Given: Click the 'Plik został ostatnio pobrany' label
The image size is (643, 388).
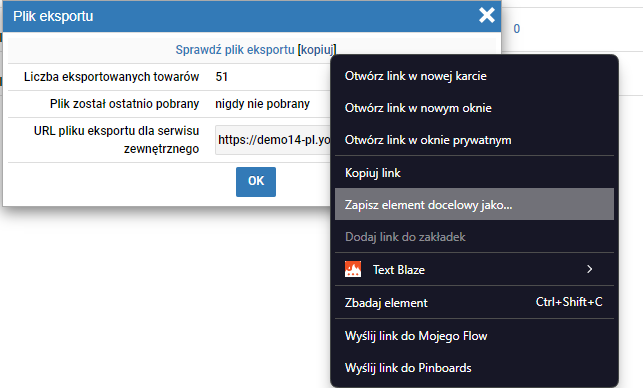Looking at the screenshot, I should (124, 104).
